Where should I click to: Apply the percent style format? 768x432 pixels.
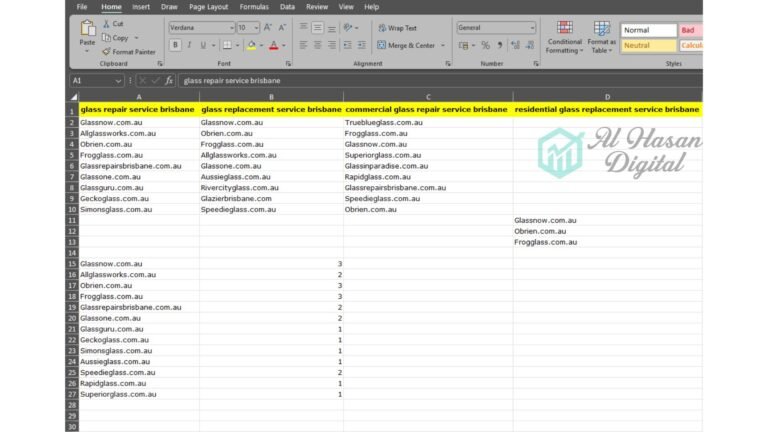[x=486, y=45]
